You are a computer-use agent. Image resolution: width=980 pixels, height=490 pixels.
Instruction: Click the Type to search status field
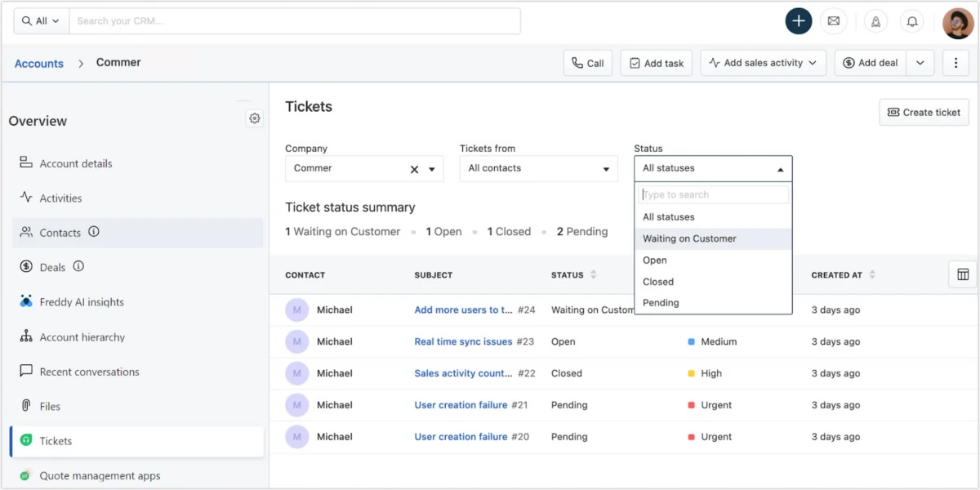[714, 194]
